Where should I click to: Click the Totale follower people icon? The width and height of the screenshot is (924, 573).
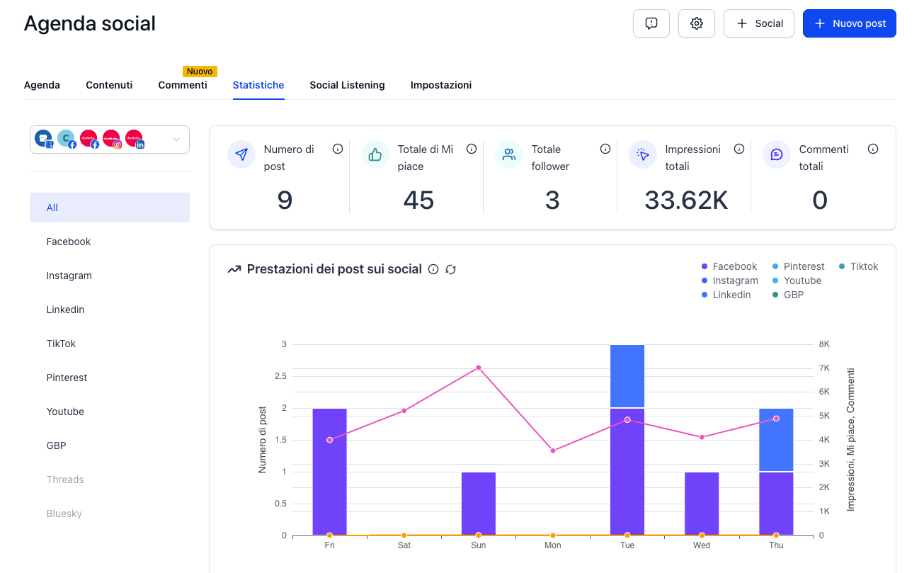tap(509, 154)
